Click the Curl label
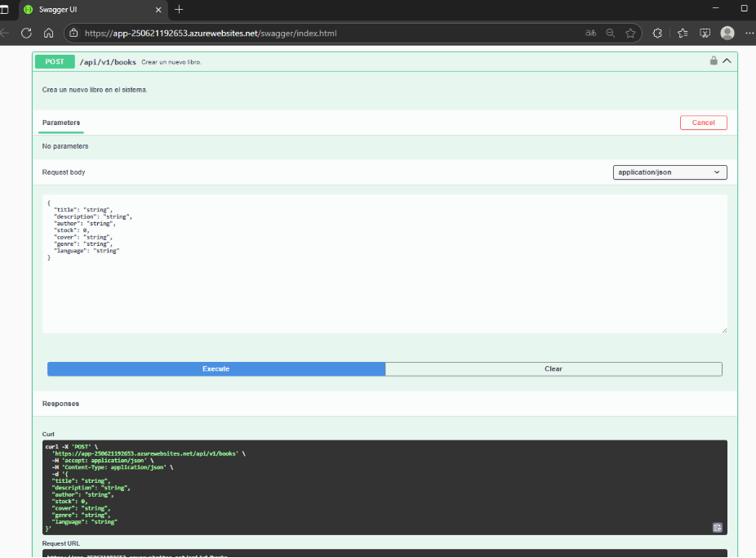Screen dimensions: 756x558 click(48, 434)
